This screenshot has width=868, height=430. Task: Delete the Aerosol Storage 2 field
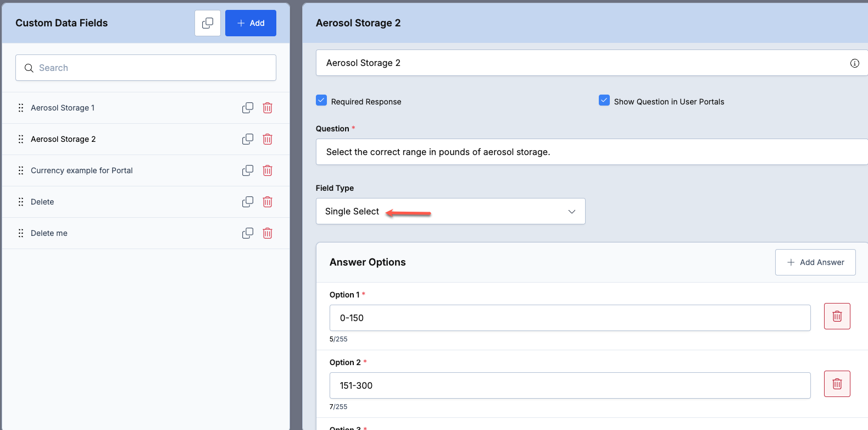[268, 139]
